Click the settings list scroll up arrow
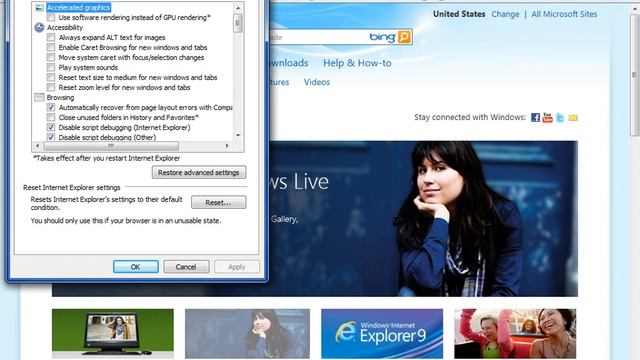 pos(238,8)
